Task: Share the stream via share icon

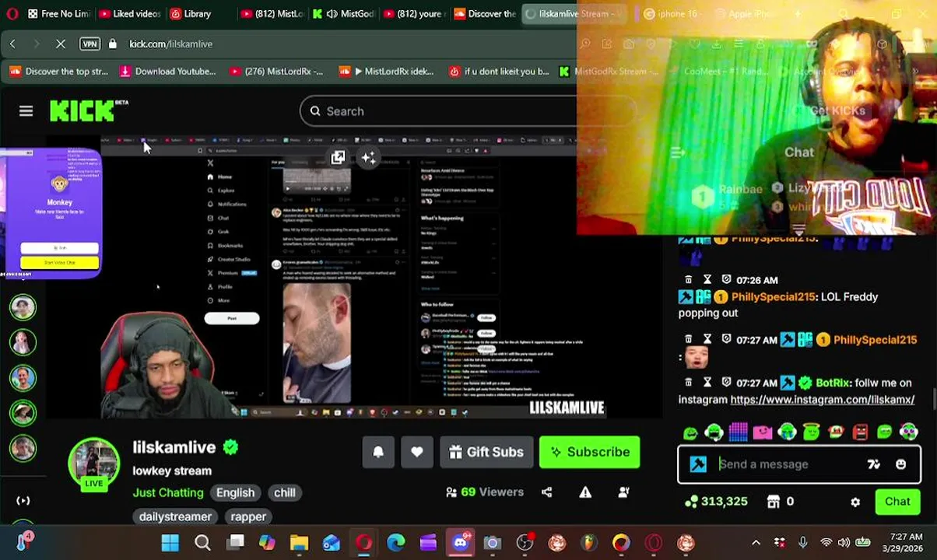Action: tap(547, 492)
